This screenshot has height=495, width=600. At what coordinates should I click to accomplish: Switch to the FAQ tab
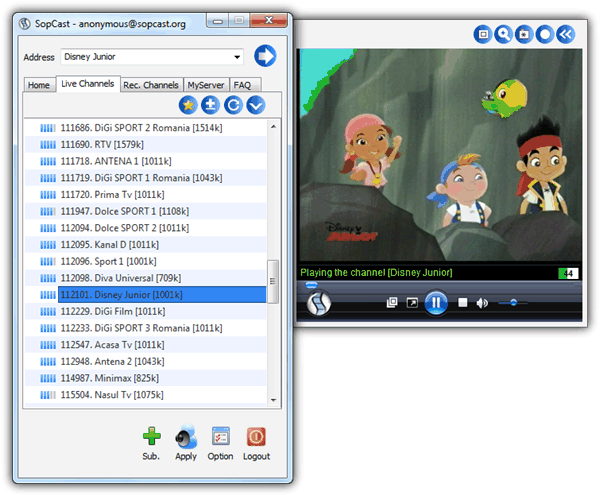[x=243, y=85]
